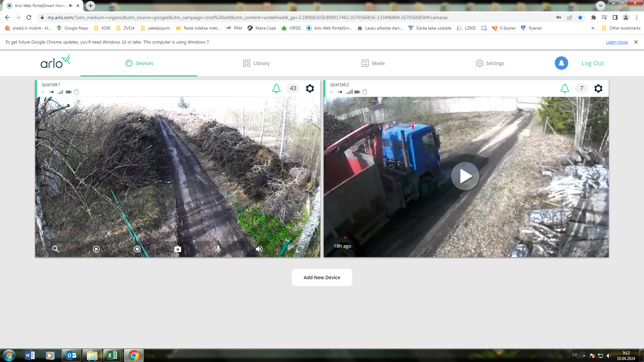Open the Google Maps bookmark
This screenshot has height=362, width=644.
[72, 28]
